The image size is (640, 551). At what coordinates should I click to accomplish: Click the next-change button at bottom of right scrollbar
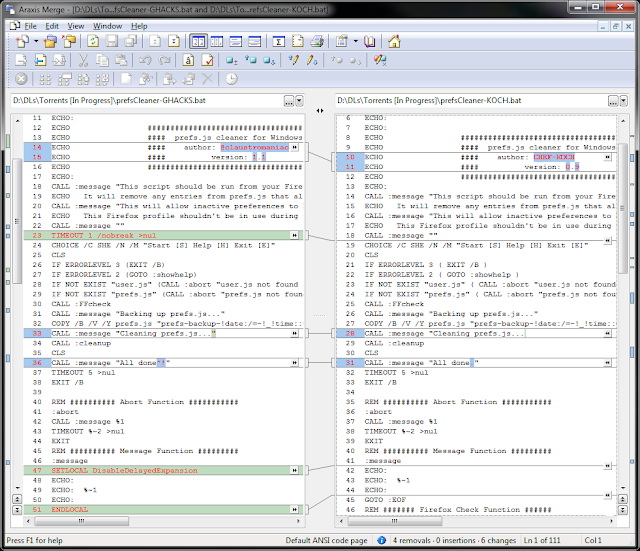pyautogui.click(x=622, y=509)
